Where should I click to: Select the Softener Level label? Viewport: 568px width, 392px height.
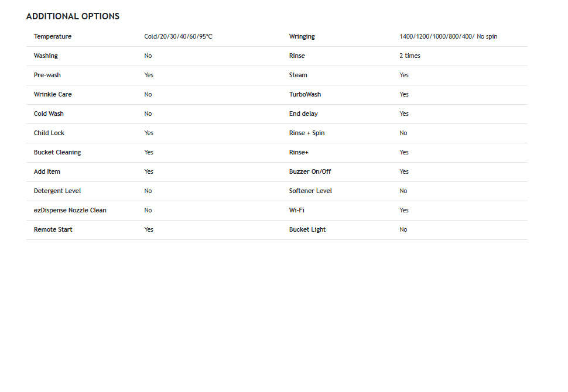(x=310, y=191)
